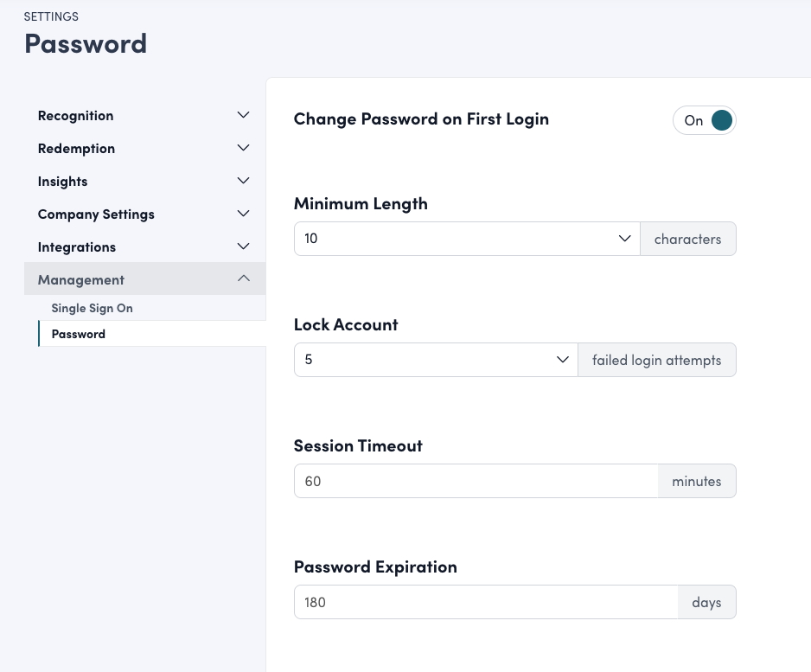This screenshot has width=811, height=672.
Task: Expand the Recognition section chevron
Action: point(244,115)
